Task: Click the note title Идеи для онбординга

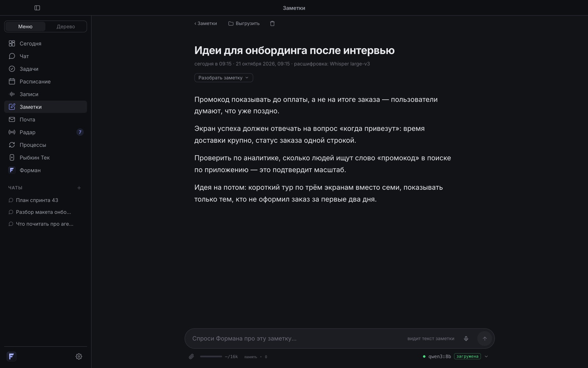Action: click(x=294, y=50)
